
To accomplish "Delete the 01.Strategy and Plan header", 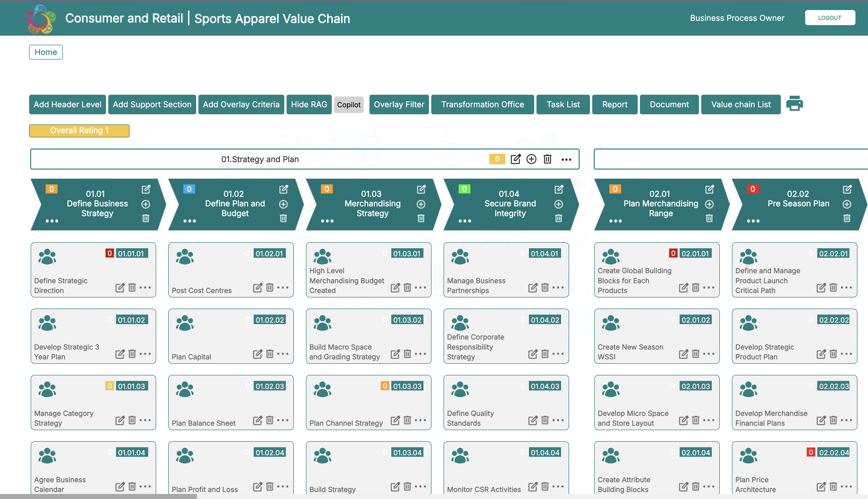I will click(x=547, y=159).
